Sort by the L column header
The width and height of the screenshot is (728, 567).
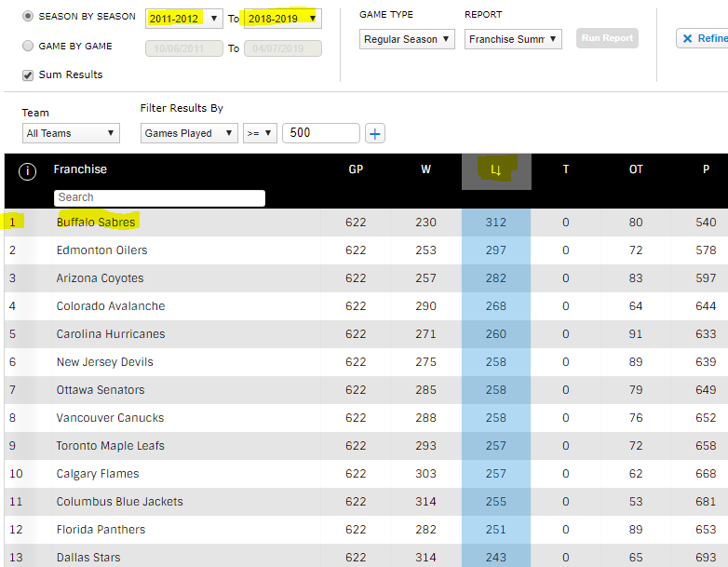(496, 170)
